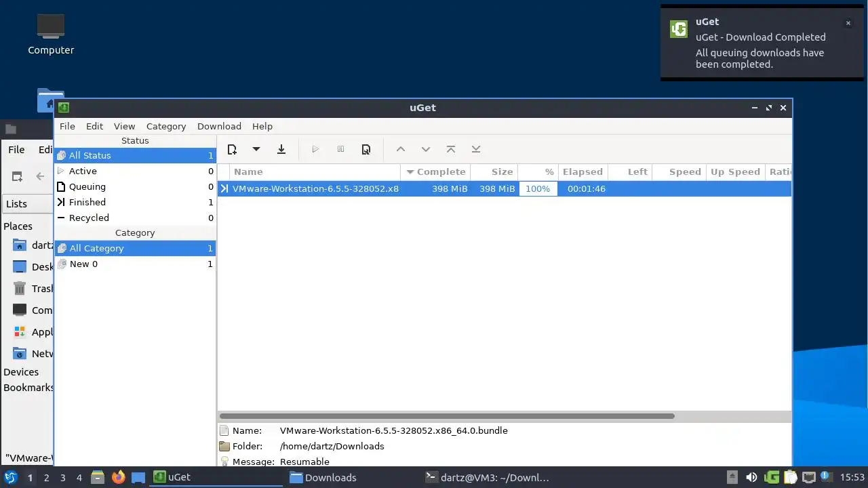The image size is (868, 488).
Task: Select the VMware-Workstation download row
Action: coord(505,188)
